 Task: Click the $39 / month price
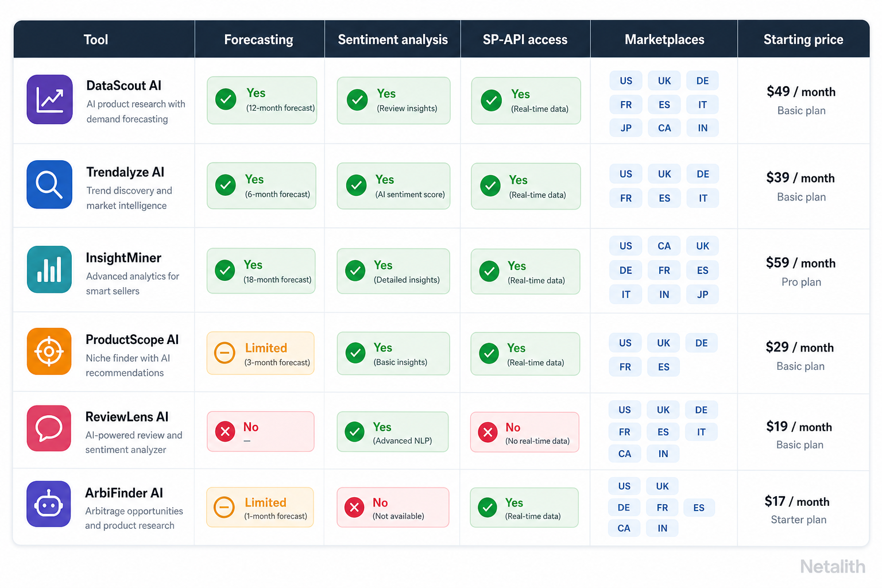(x=800, y=178)
